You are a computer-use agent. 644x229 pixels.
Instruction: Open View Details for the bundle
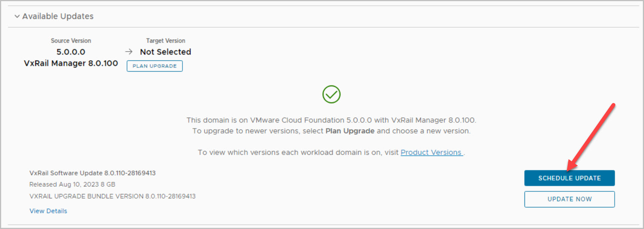48,211
